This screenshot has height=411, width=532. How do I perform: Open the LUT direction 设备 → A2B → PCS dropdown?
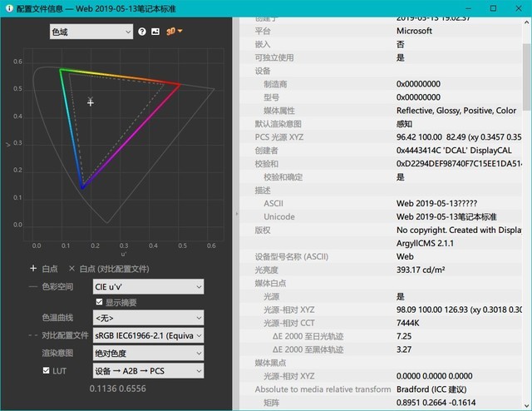[x=147, y=369]
